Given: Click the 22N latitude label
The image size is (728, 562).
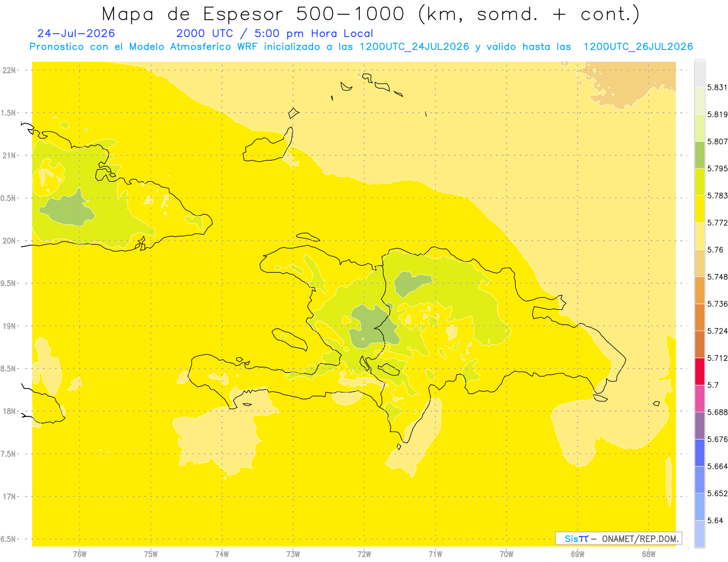Looking at the screenshot, I should 9,70.
